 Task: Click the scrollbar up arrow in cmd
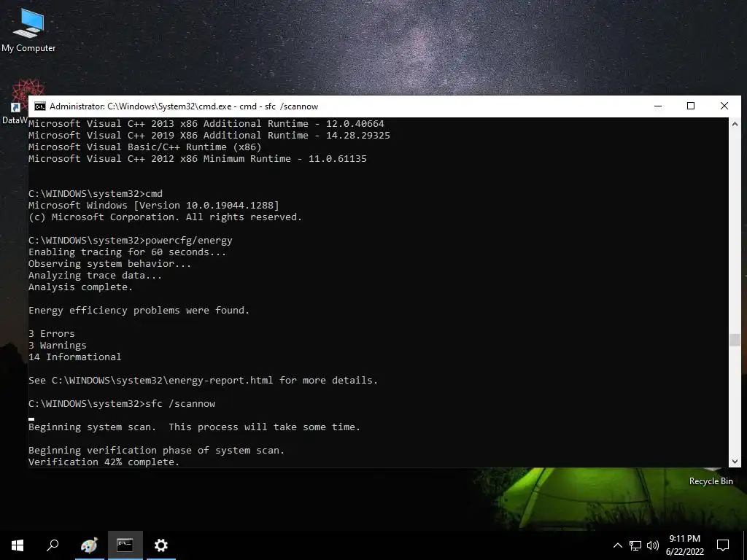(x=735, y=124)
